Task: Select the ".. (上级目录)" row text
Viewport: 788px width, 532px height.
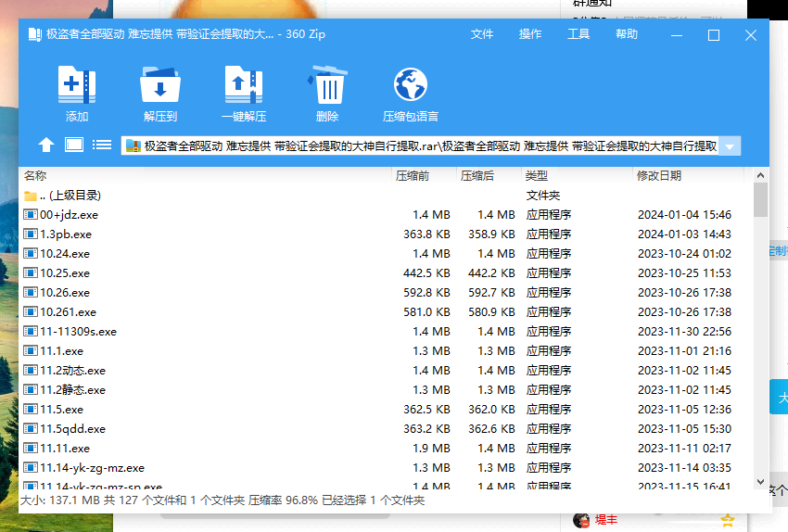Action: 70,196
